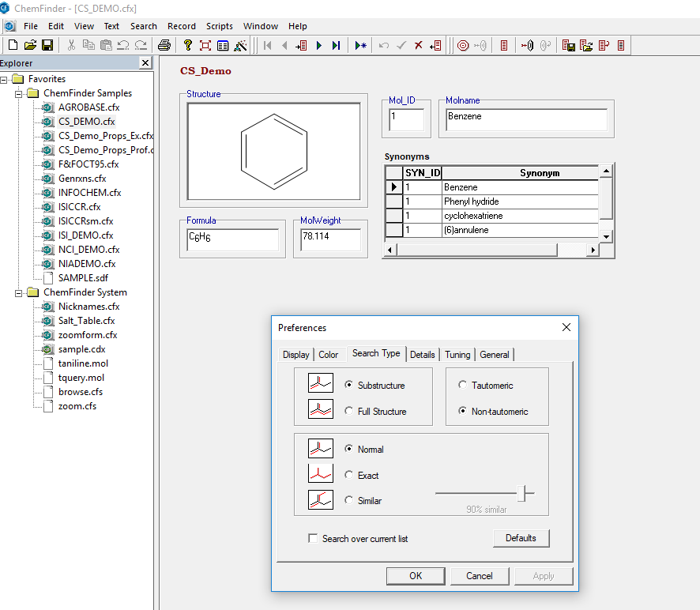Viewport: 700px width, 610px height.
Task: Click the last red list icon on toolbar
Action: tap(621, 45)
